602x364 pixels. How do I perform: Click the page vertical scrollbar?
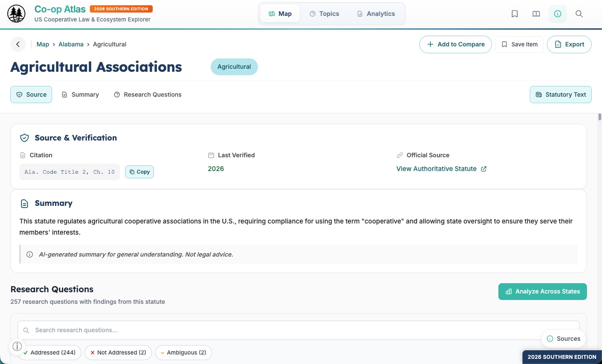coord(599,117)
